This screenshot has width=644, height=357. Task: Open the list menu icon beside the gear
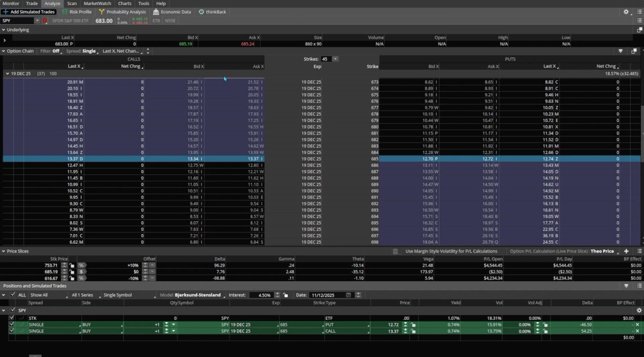point(639,12)
